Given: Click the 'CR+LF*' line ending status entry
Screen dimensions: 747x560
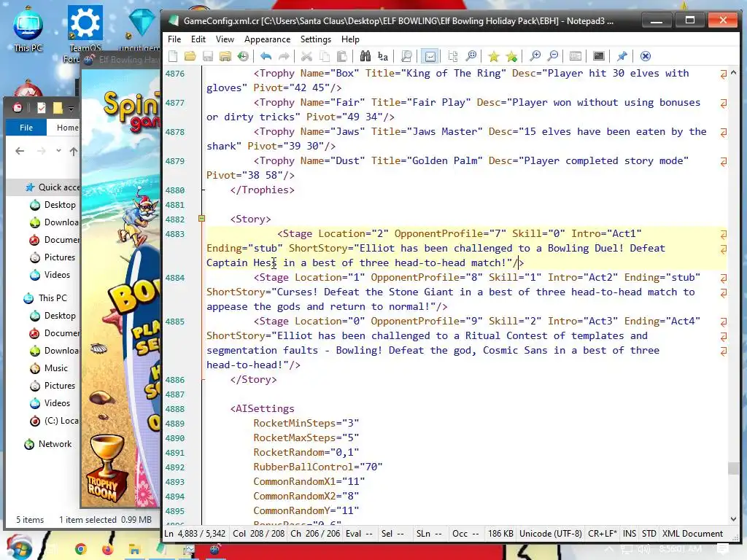Looking at the screenshot, I should [602, 533].
